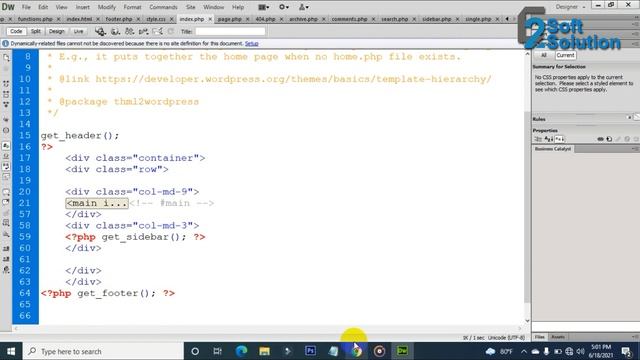Expand the collapsed main code block
This screenshot has width=640, height=360.
click(x=97, y=203)
